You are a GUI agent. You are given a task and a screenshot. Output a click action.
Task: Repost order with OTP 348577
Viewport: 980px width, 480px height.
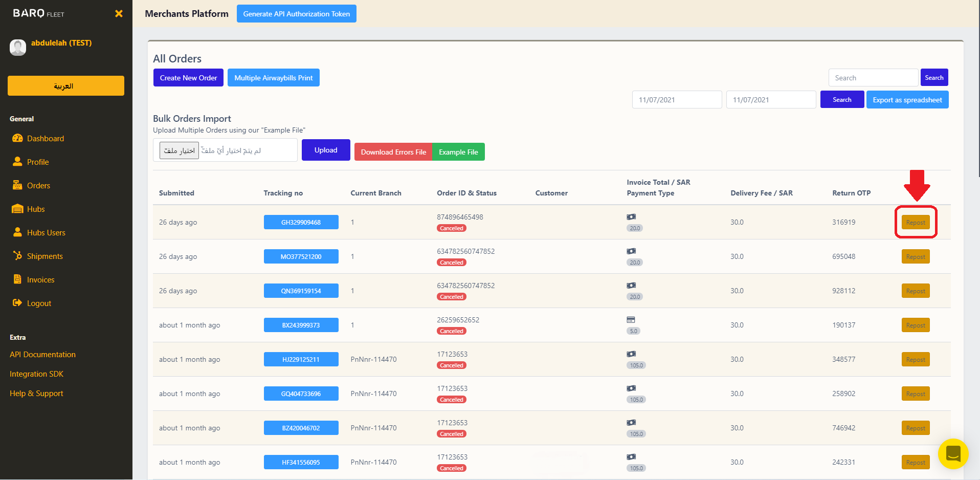pos(916,360)
